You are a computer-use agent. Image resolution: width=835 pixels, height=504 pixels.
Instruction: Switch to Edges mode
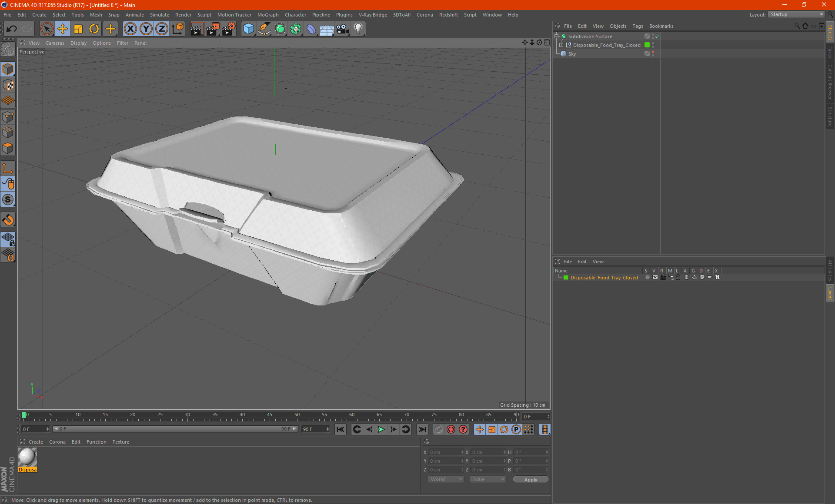click(x=8, y=133)
